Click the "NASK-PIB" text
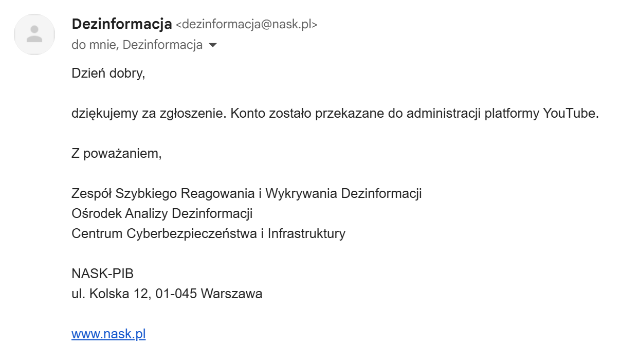 pos(102,274)
